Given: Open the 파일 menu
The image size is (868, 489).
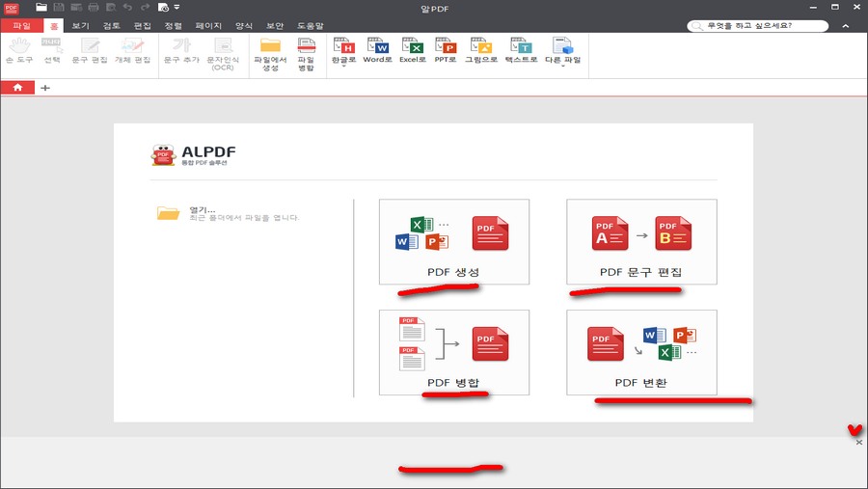Looking at the screenshot, I should pyautogui.click(x=21, y=25).
